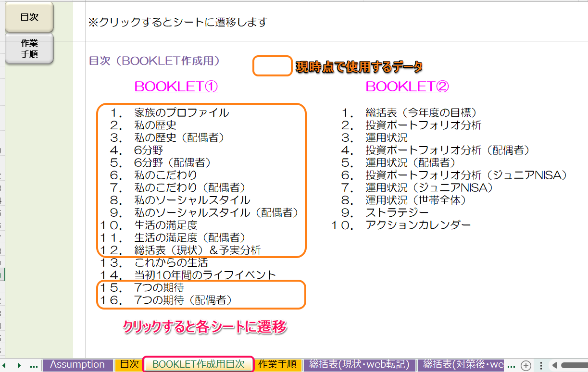Viewport: 588px width, 372px height.
Task: Click the previous sheet scroll arrow
Action: [x=4, y=365]
